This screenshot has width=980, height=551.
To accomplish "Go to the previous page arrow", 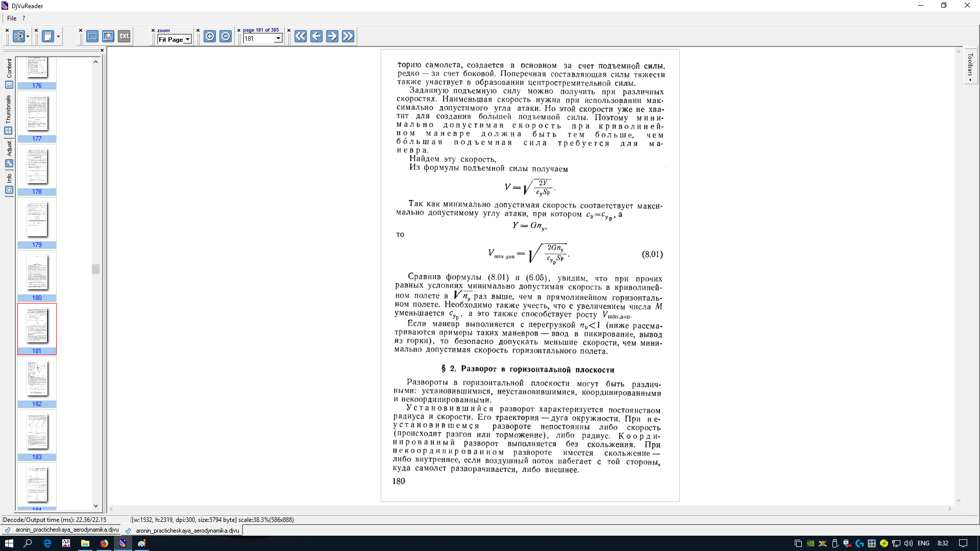I will (316, 36).
